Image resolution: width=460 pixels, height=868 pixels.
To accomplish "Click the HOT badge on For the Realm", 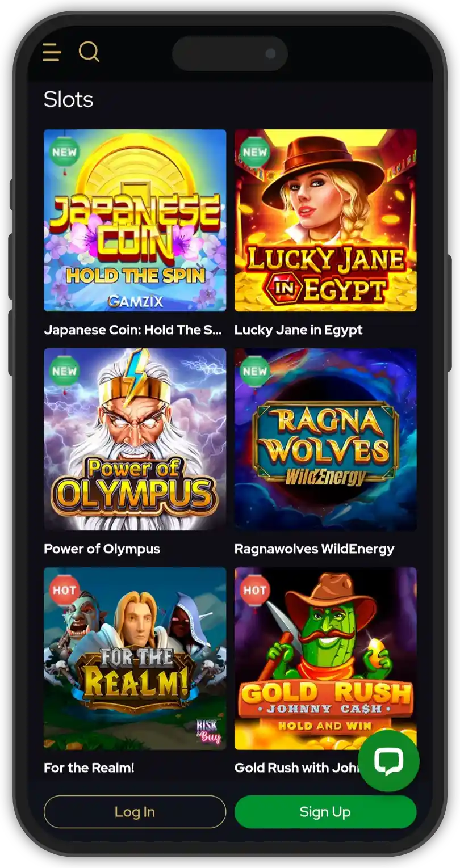I will [64, 590].
